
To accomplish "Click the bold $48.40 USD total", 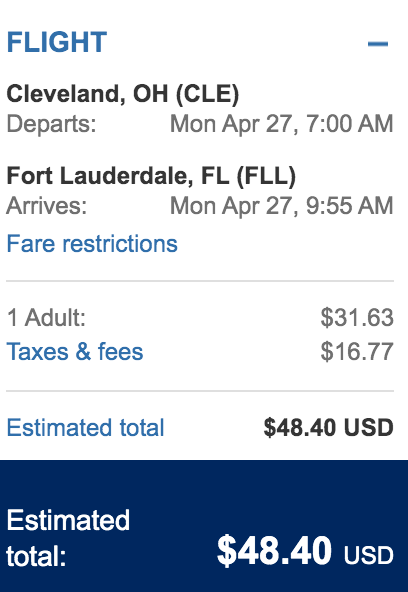I will tap(329, 428).
